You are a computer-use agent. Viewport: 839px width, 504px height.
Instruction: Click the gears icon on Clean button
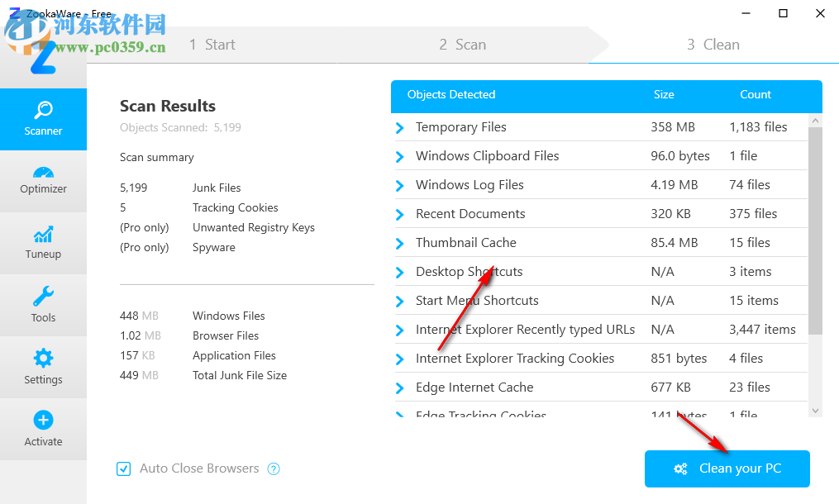click(680, 468)
